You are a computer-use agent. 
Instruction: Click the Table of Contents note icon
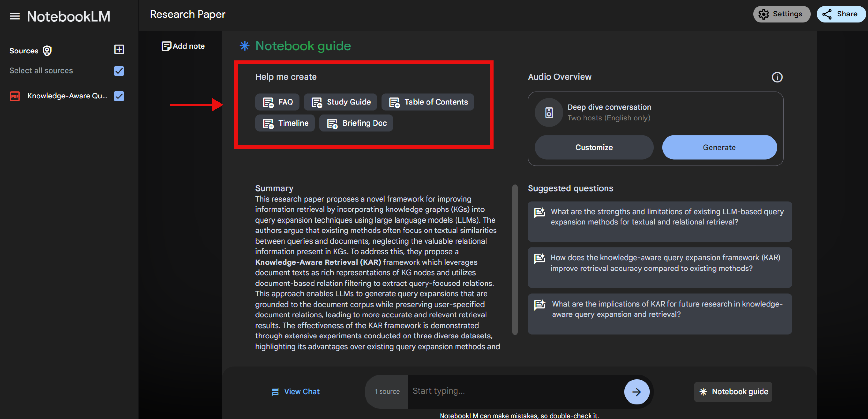(x=394, y=103)
